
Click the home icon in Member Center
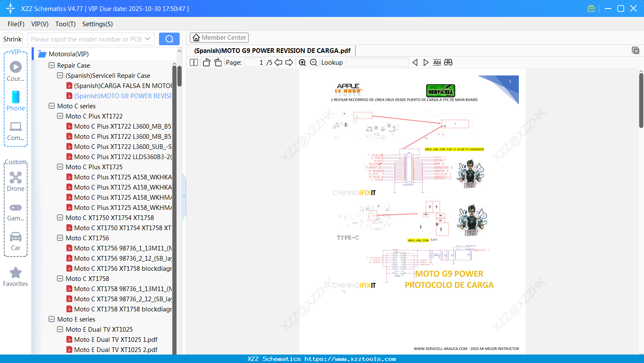click(196, 38)
